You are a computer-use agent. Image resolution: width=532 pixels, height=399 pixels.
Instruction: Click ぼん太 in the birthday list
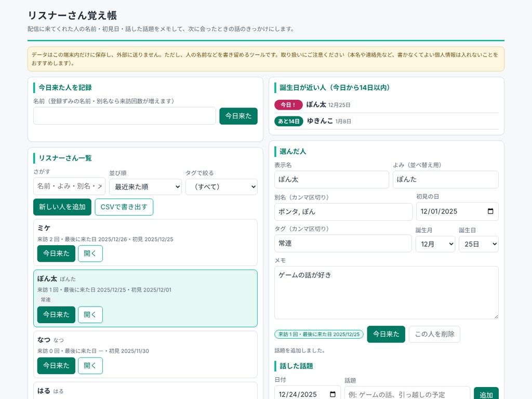(316, 104)
